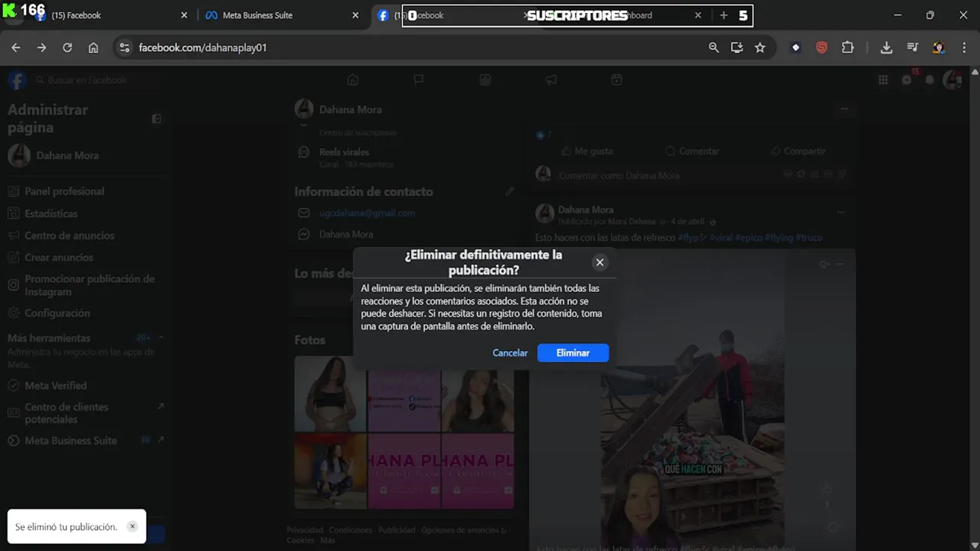980x551 pixels.
Task: Open the Facebook menu grid icon
Action: coord(884,80)
